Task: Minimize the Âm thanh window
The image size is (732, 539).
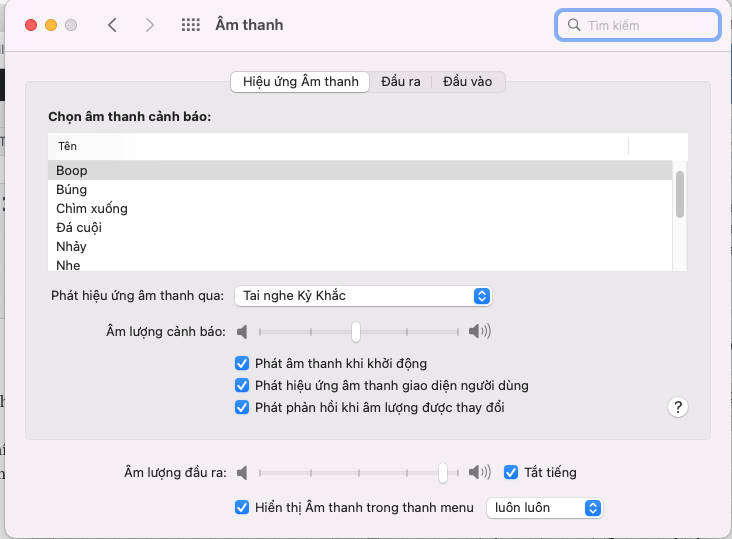Action: click(51, 25)
